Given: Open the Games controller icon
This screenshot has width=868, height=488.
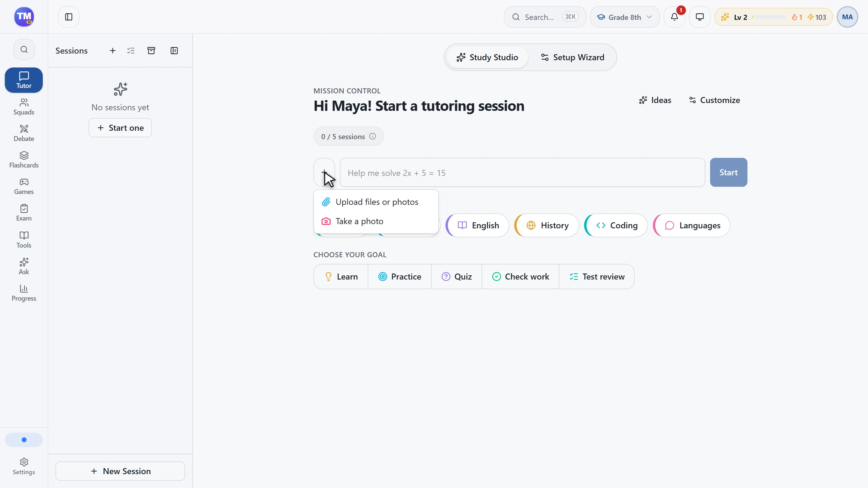Looking at the screenshot, I should [24, 182].
